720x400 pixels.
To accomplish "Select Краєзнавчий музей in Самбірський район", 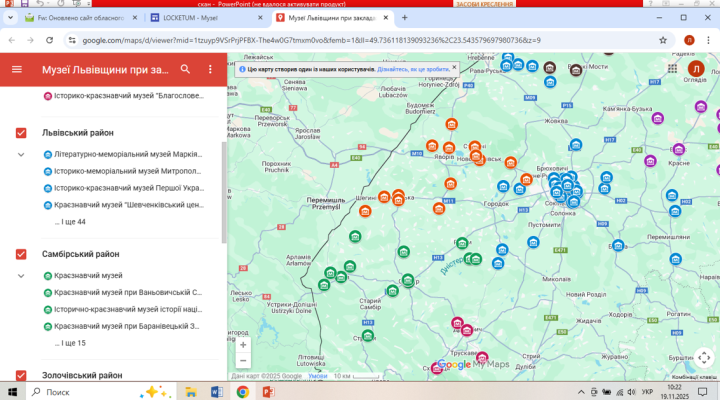I will click(x=90, y=275).
